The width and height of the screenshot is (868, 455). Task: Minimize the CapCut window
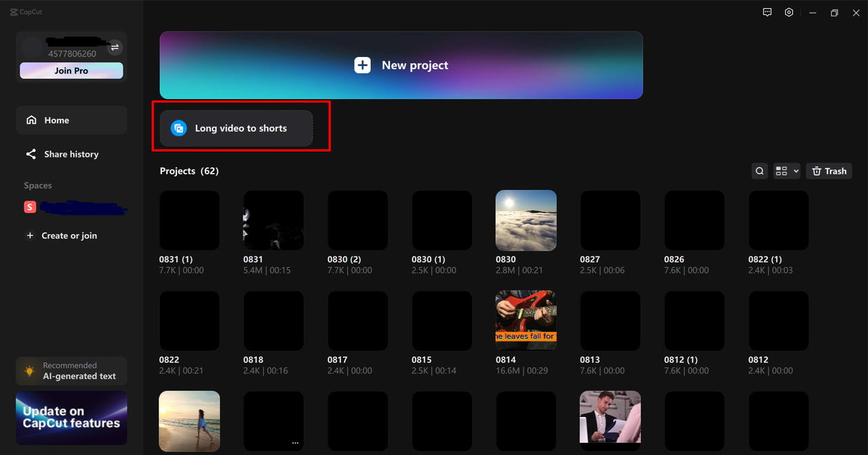pos(812,12)
